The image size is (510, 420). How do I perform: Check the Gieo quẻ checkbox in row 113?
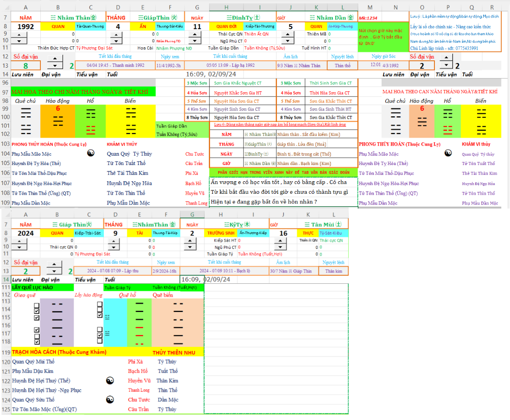click(x=37, y=306)
